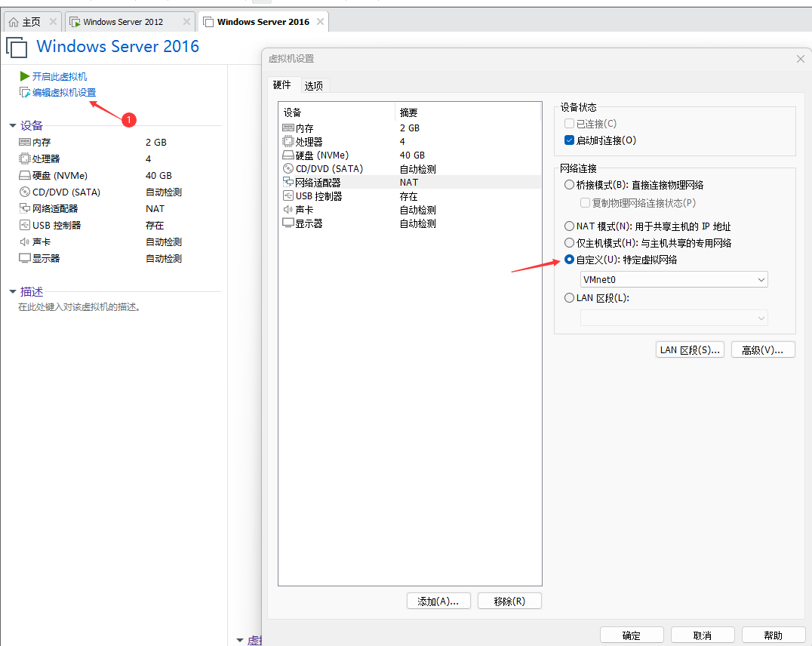Image resolution: width=812 pixels, height=646 pixels.
Task: Click display icon in left device list
Action: [x=24, y=258]
